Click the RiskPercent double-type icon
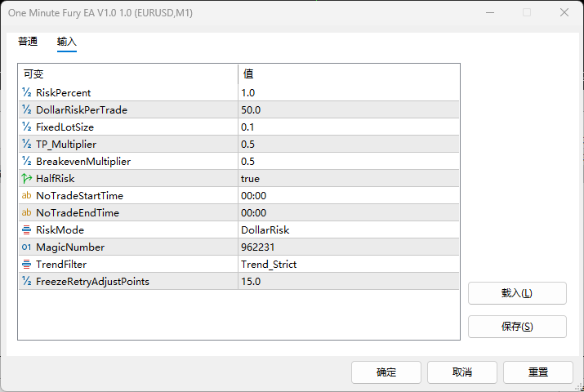584x392 pixels. (x=26, y=93)
